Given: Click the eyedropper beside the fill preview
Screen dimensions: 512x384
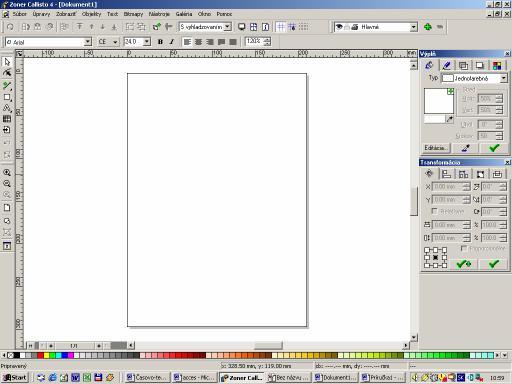Looking at the screenshot, I should coord(450,119).
